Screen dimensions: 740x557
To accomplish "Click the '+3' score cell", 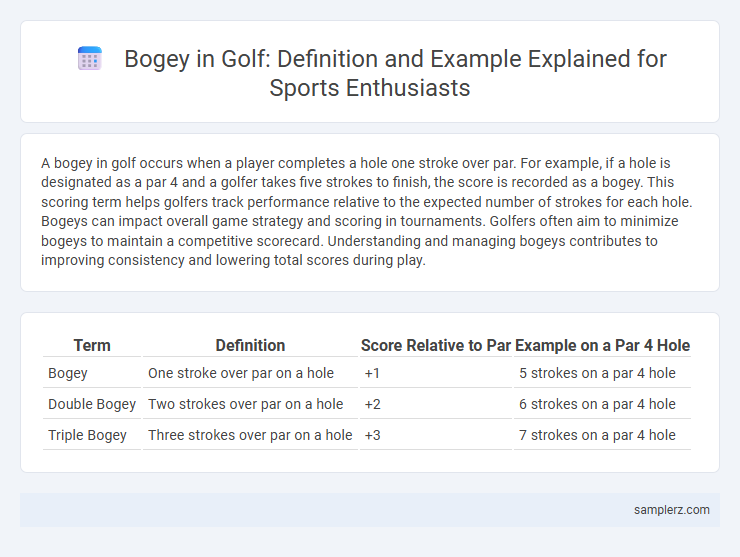I will [436, 435].
